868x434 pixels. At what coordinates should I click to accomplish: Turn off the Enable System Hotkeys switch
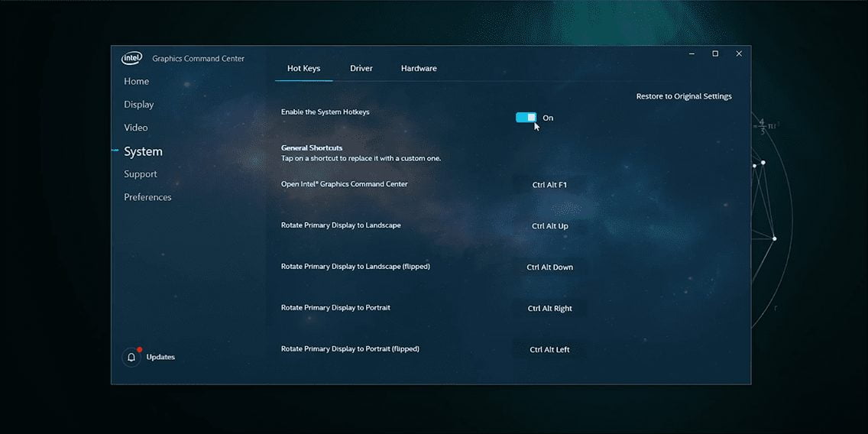(x=526, y=118)
